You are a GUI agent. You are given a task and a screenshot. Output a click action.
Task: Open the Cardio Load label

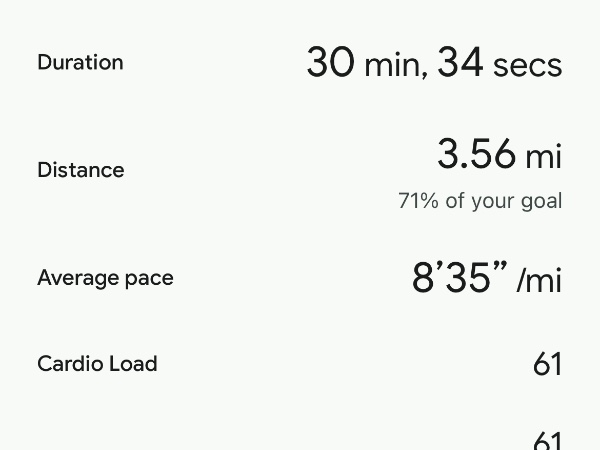tap(97, 363)
